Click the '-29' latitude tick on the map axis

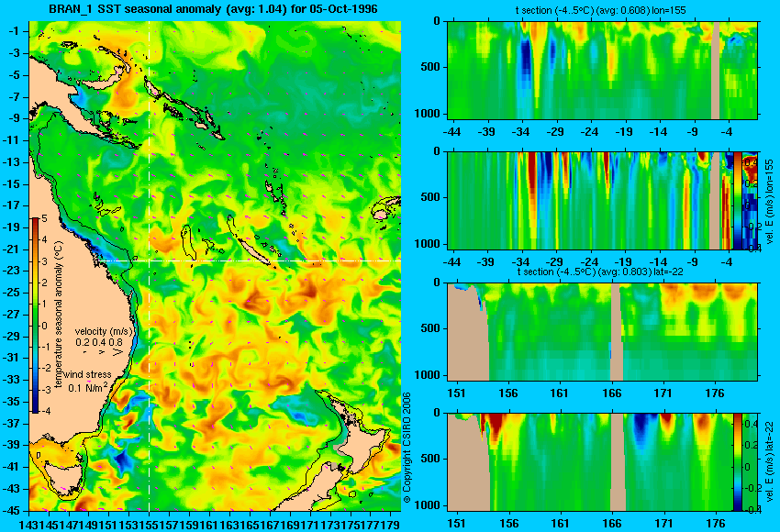[12, 336]
